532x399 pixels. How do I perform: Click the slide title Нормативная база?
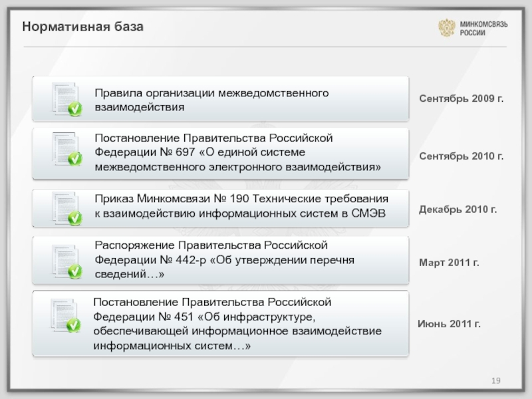click(82, 27)
